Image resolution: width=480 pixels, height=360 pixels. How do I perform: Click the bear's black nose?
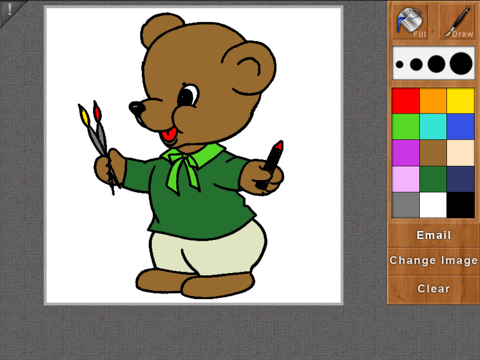tap(137, 108)
